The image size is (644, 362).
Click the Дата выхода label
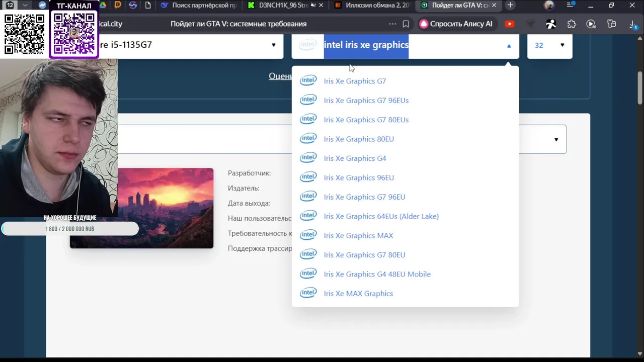[249, 203]
